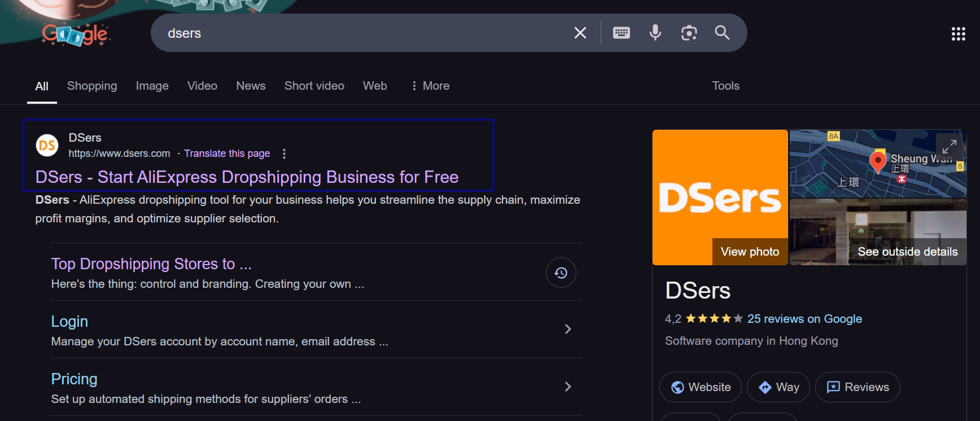The height and width of the screenshot is (421, 980).
Task: Open Google Lens image search icon
Action: coord(689,33)
